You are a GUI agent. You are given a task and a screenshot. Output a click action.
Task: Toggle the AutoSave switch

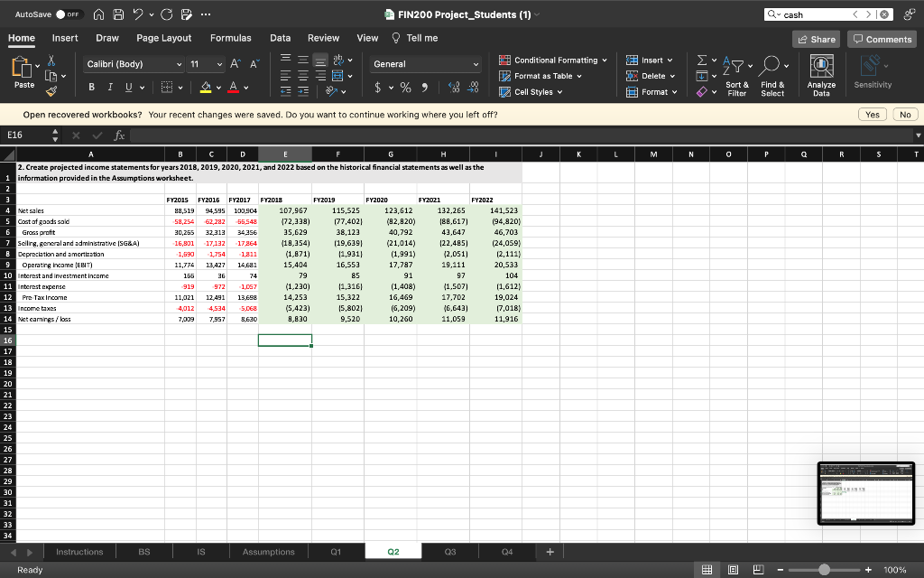pos(69,14)
